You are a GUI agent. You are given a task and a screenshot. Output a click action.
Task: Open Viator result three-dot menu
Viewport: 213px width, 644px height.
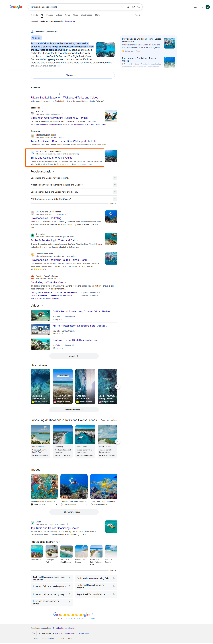click(67, 524)
